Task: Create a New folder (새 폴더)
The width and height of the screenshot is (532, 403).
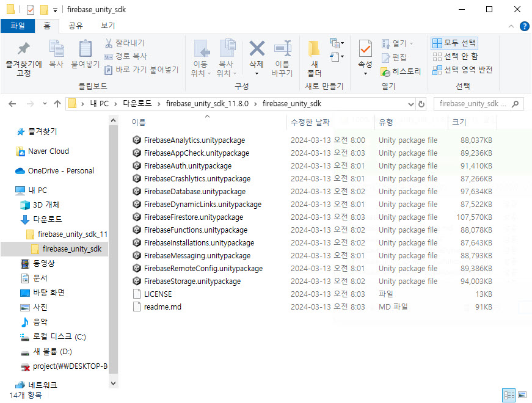Action: point(314,59)
